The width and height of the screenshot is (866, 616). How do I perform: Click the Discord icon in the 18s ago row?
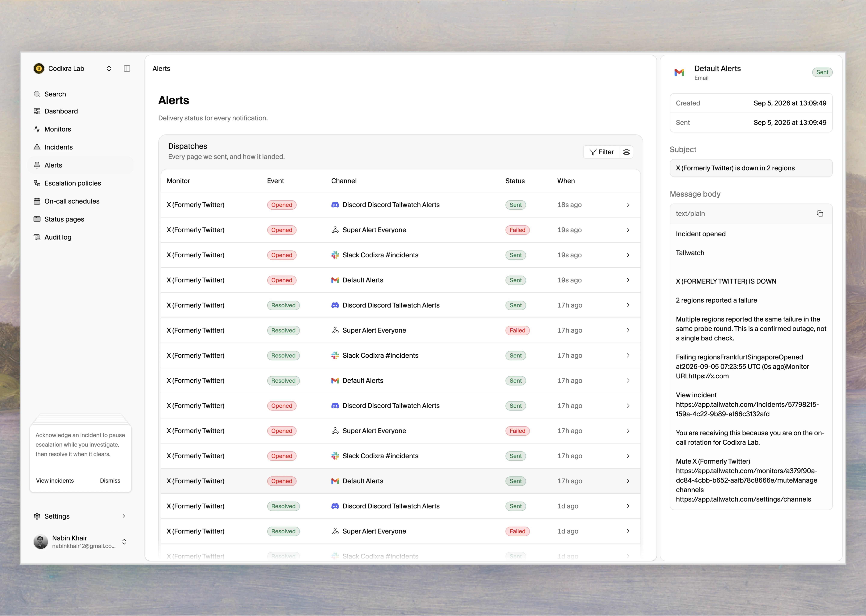335,205
